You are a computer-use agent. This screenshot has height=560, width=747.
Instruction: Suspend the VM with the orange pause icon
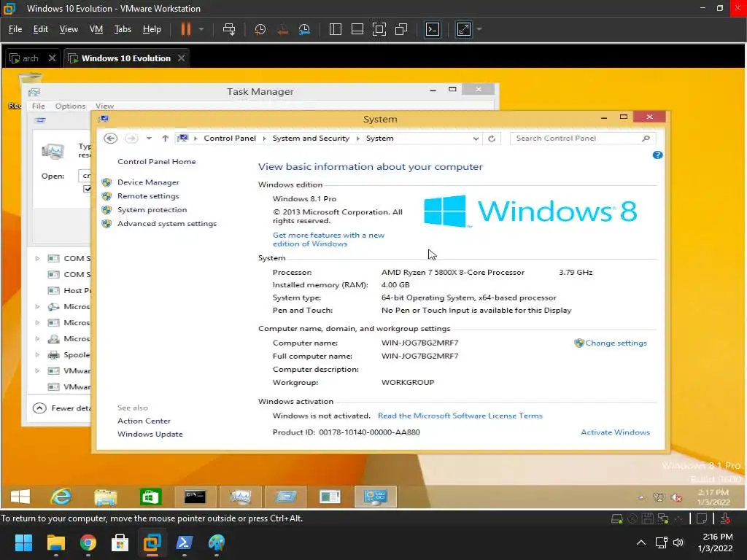tap(186, 29)
